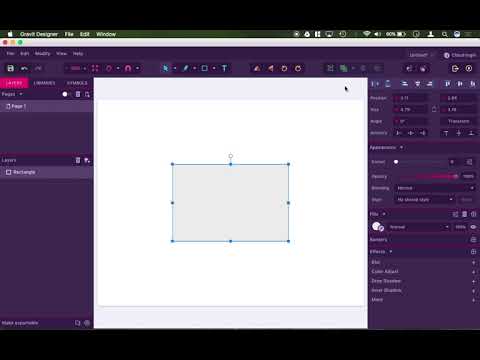Click the fit-to-screen zoom icon
Screen dimensions: 480x360
[x=95, y=68]
